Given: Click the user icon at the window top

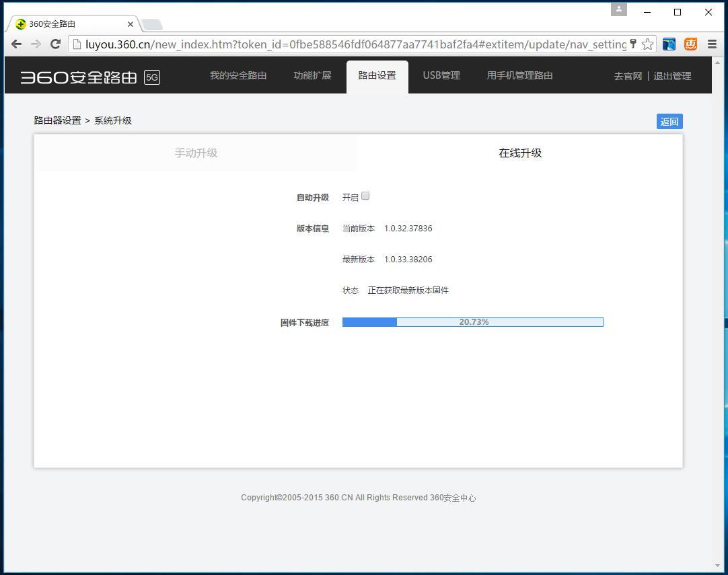Looking at the screenshot, I should click(618, 9).
